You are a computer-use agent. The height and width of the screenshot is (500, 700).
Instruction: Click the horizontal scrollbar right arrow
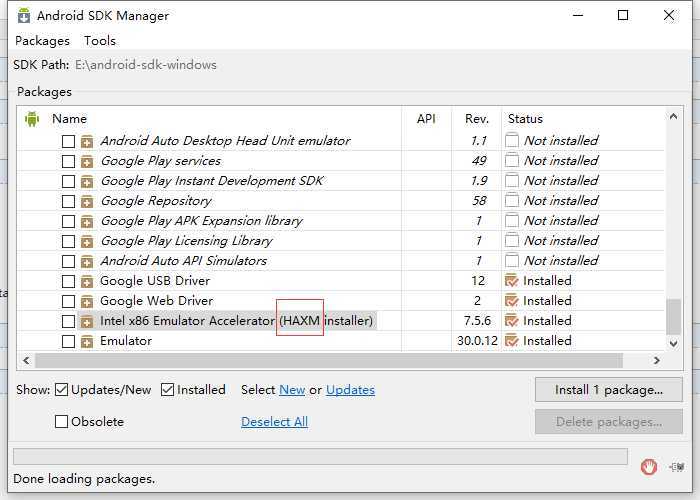[657, 360]
